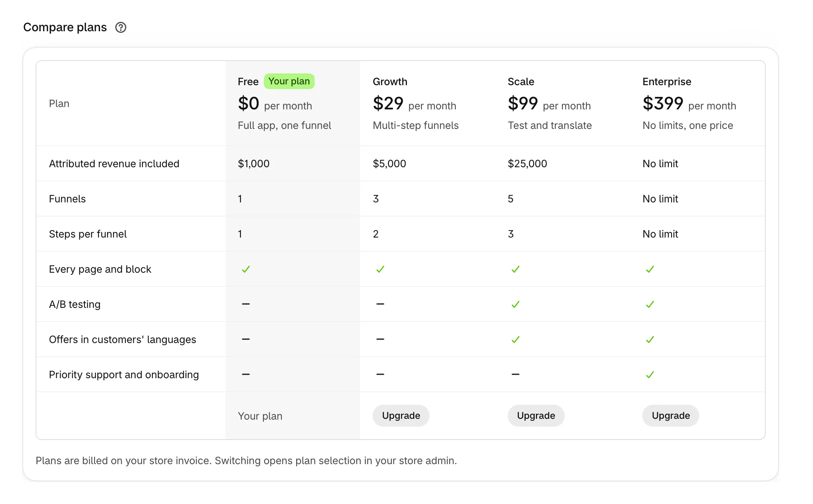The image size is (813, 504).
Task: Click languages dash in Free column
Action: pyautogui.click(x=246, y=339)
